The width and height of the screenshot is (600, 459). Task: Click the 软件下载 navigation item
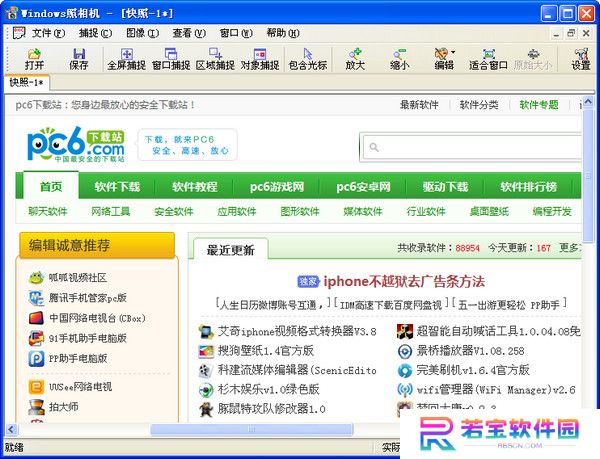117,187
